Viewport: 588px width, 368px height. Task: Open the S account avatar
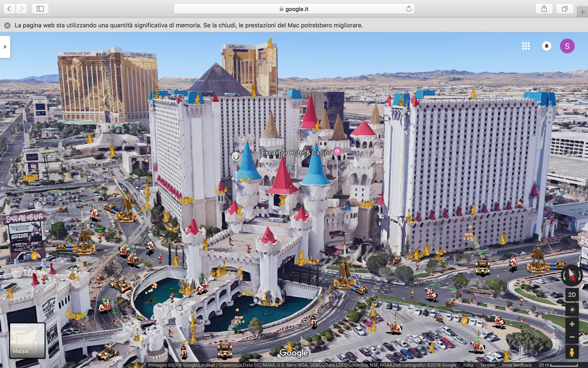coord(567,46)
